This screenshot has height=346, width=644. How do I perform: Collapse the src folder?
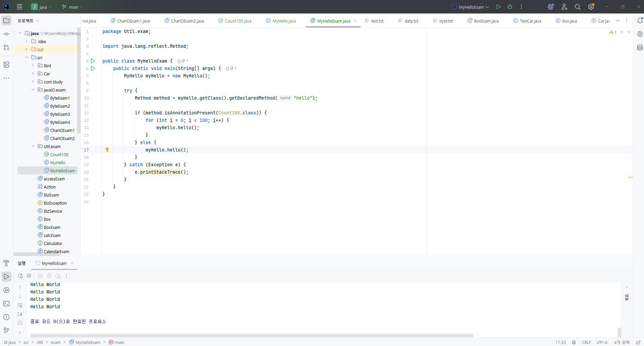click(27, 58)
